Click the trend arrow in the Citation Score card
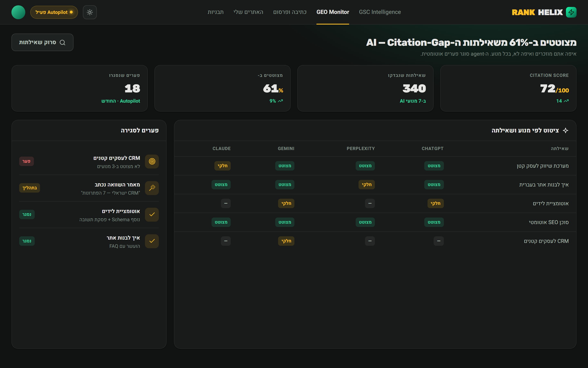The height and width of the screenshot is (368, 588). tap(566, 101)
